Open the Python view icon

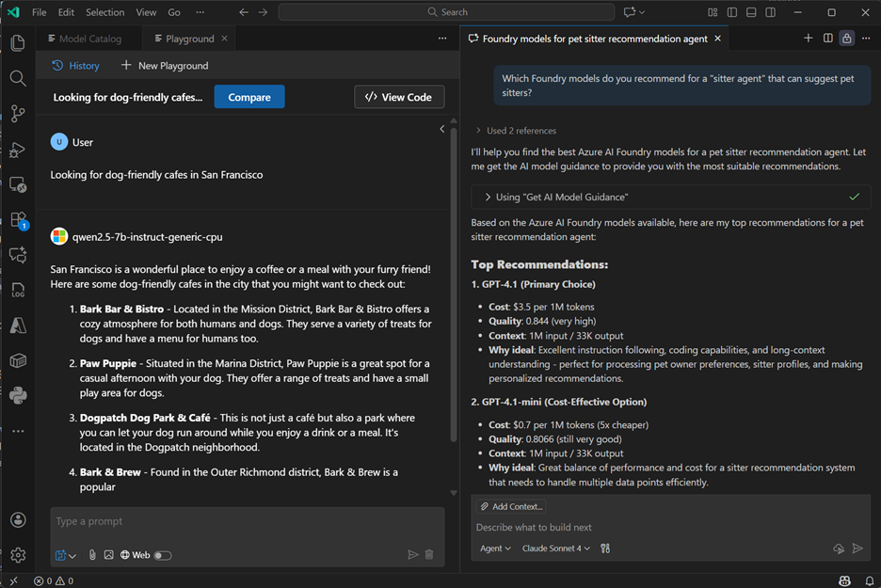coord(18,395)
